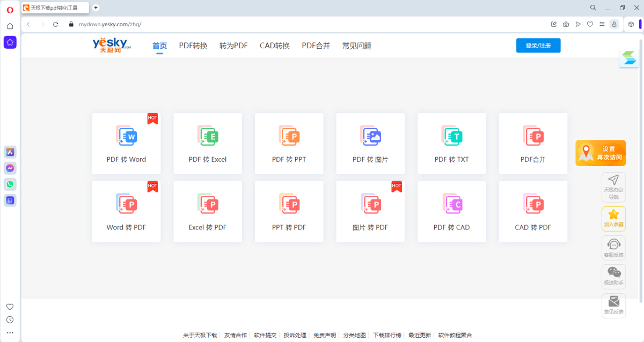Open the PDF 转 Excel converter tool
The height and width of the screenshot is (342, 644).
[x=208, y=143]
